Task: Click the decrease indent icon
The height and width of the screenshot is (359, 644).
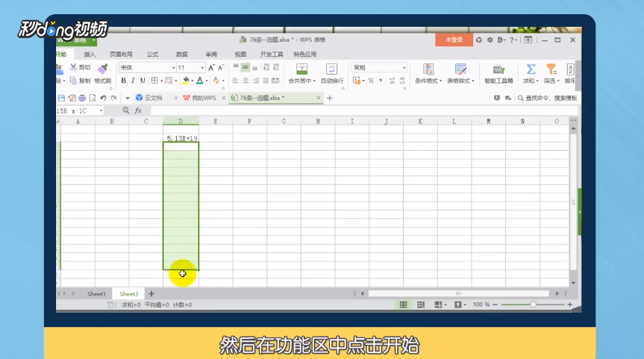Action: click(266, 67)
